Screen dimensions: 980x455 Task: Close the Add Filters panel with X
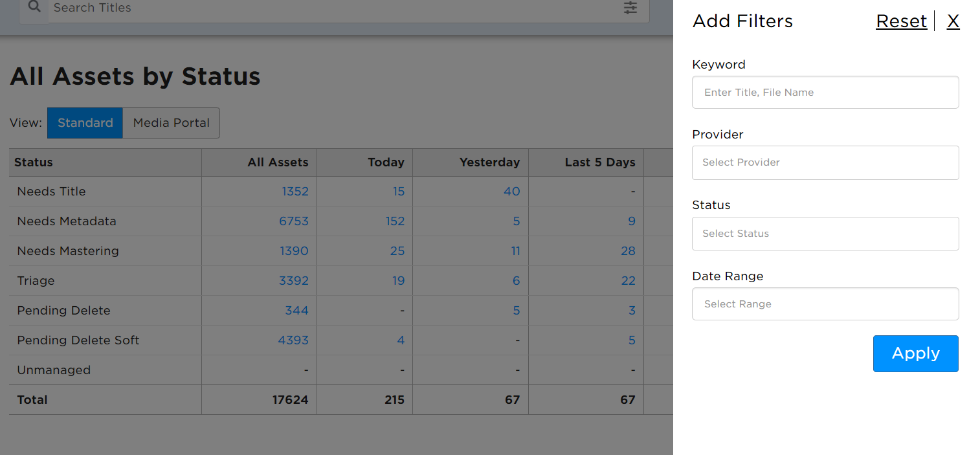(953, 21)
